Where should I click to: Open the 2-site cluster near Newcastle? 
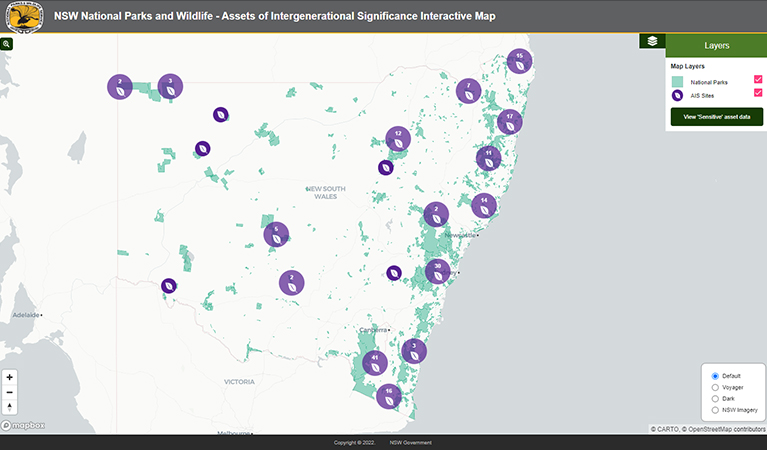pos(436,215)
